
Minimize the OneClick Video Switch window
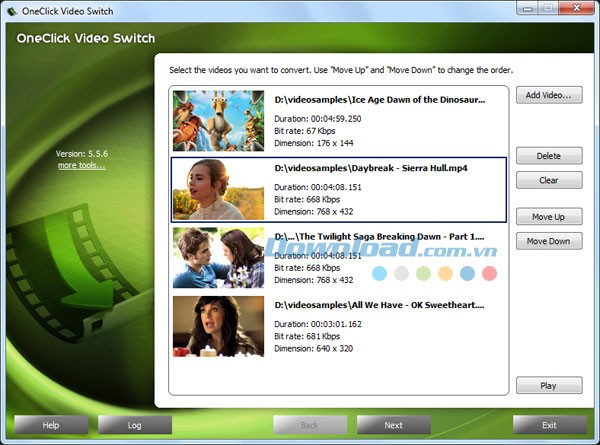tap(528, 8)
